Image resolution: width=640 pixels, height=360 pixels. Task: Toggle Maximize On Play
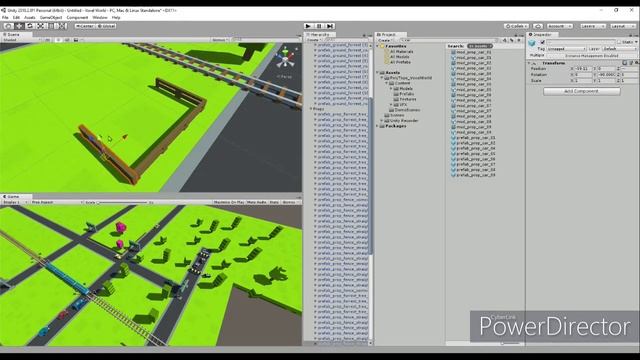pos(229,202)
